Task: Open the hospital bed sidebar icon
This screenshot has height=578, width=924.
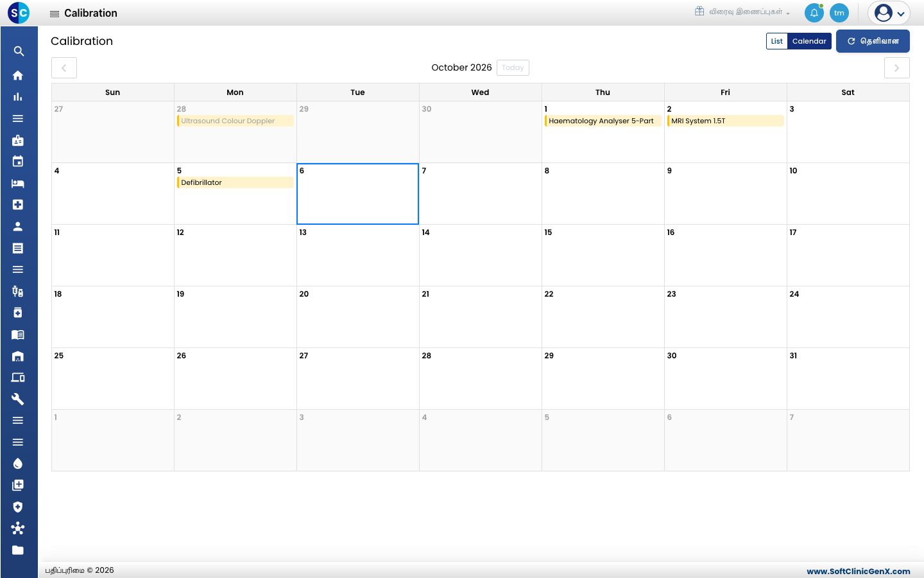Action: [18, 183]
